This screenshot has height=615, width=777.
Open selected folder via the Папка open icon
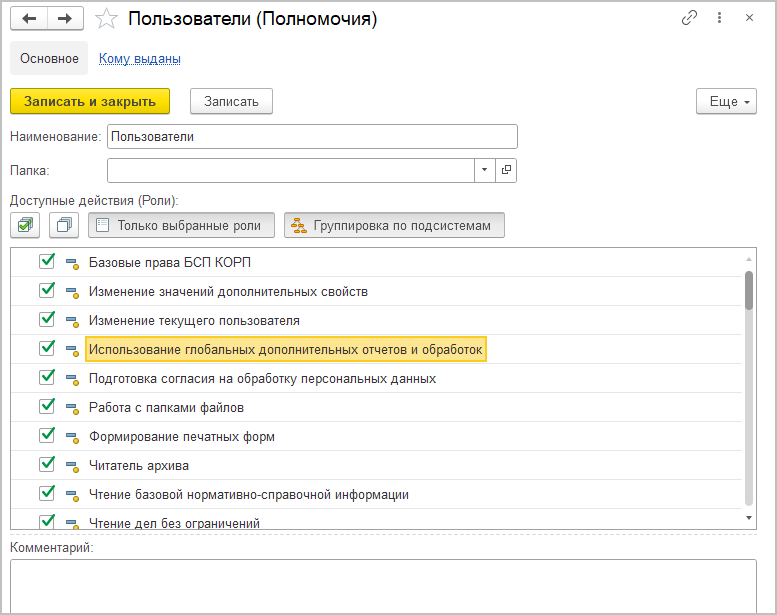[506, 170]
